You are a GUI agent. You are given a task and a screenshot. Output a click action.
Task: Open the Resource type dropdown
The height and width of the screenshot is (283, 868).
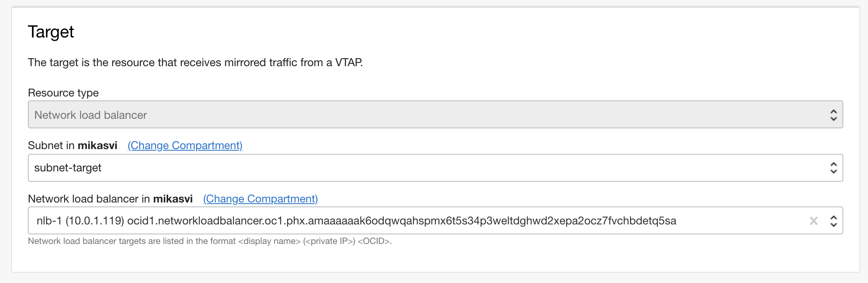[399, 114]
